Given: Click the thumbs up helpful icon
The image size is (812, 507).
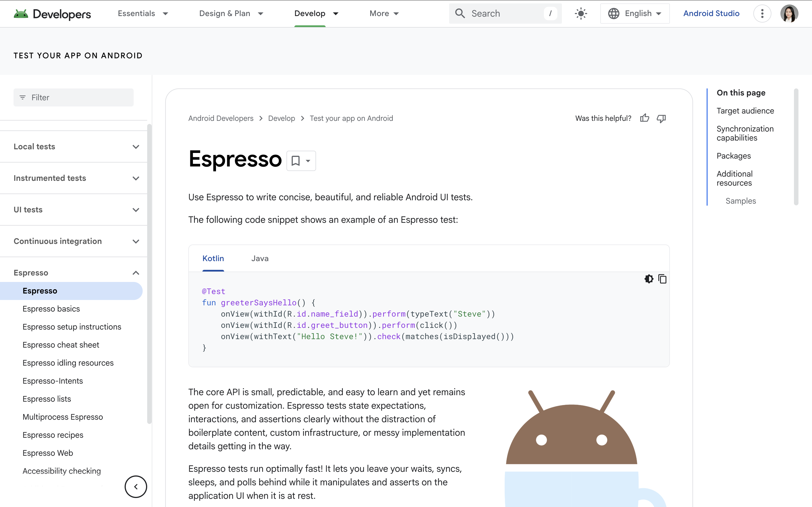Looking at the screenshot, I should tap(644, 118).
